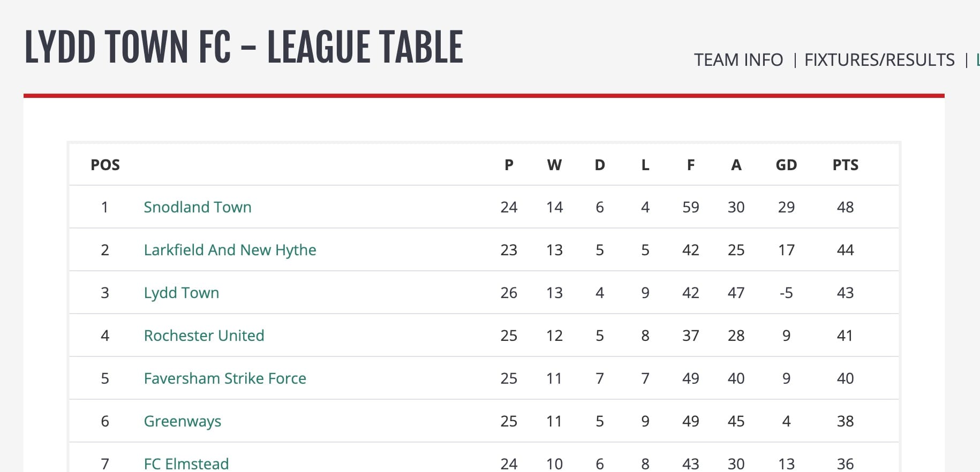The image size is (980, 472).
Task: Click the GD column header
Action: coord(786,165)
